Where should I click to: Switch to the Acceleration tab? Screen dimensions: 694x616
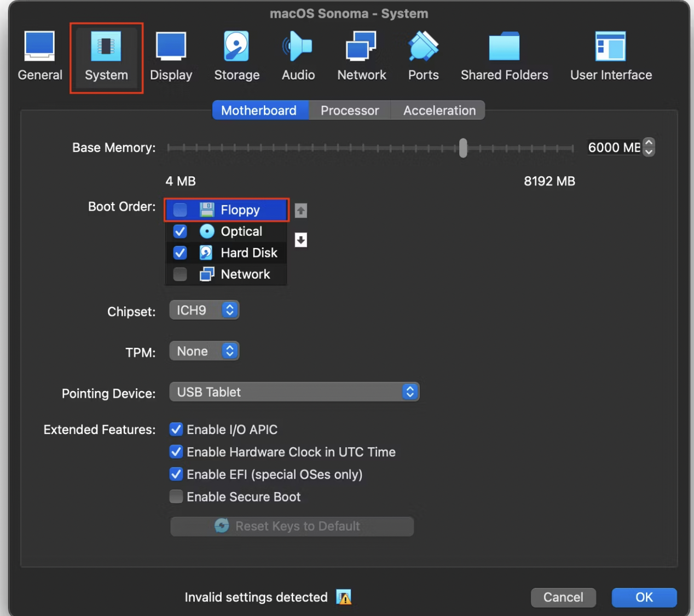(439, 111)
